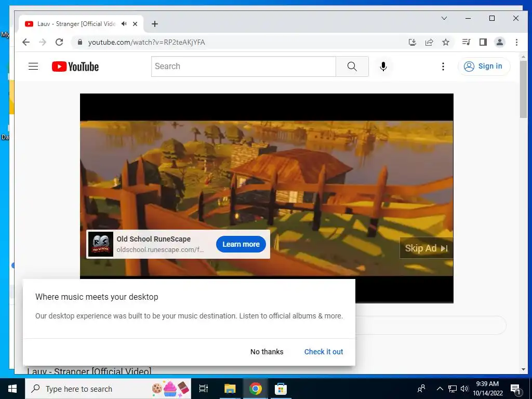Screen dimensions: 532x399
Task: Mute the tab via its speaker icon
Action: click(124, 24)
